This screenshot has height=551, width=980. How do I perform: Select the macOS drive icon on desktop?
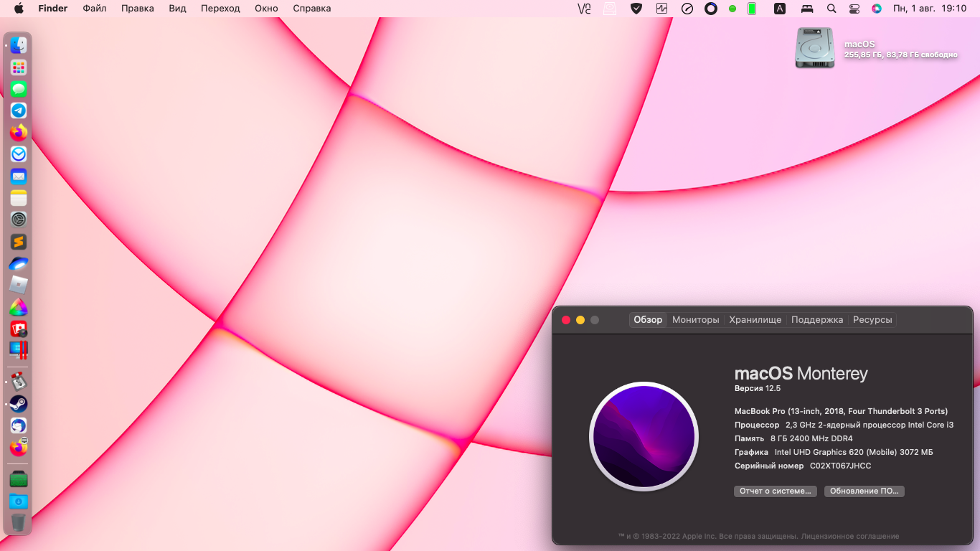tap(815, 48)
